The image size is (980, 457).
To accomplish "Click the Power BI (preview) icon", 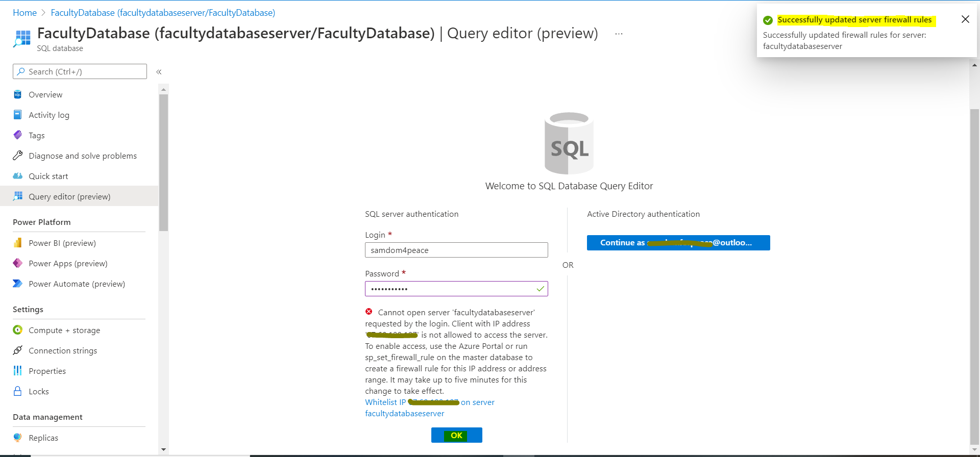I will tap(18, 243).
